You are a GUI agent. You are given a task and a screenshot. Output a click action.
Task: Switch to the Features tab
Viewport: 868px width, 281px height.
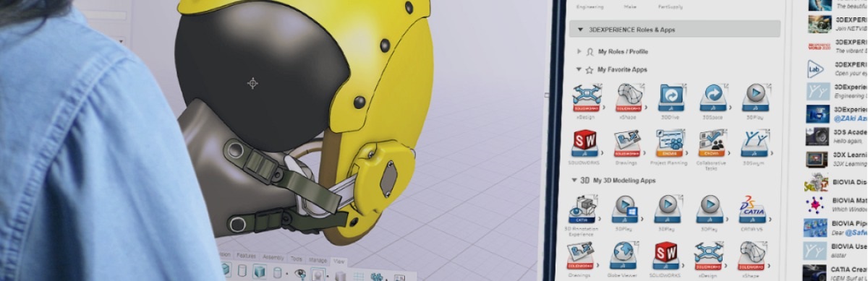point(246,256)
